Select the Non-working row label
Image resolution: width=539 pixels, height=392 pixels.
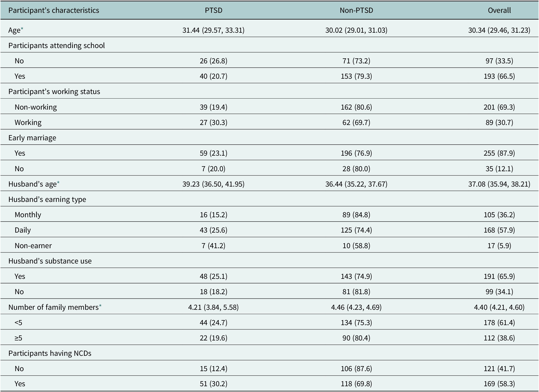[x=36, y=107]
